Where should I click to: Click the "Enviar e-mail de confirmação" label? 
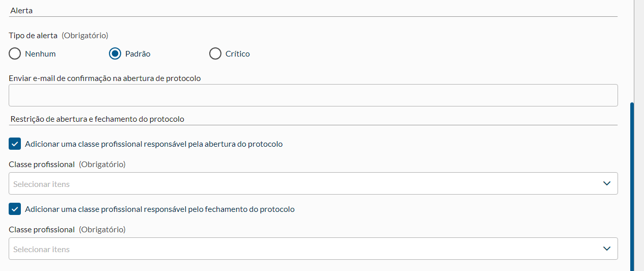point(105,78)
